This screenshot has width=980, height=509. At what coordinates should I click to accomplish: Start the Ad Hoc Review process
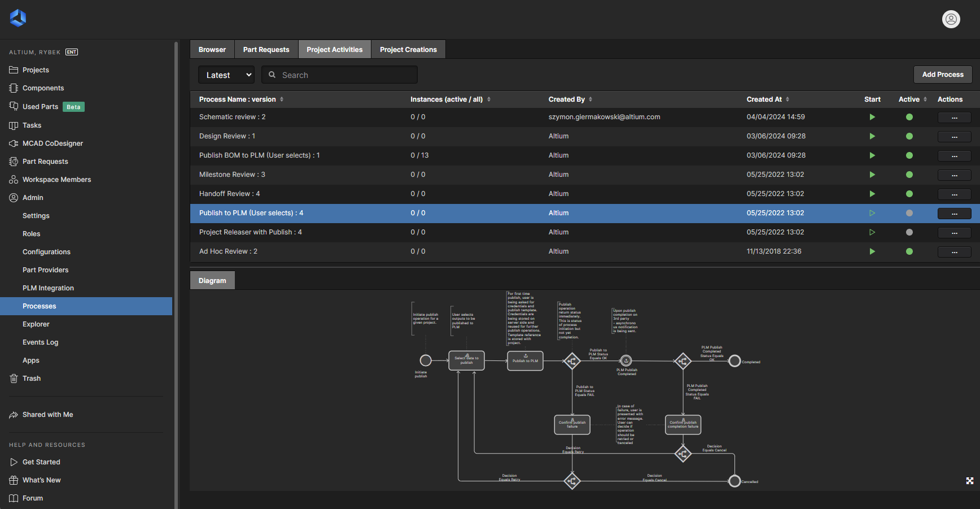tap(872, 251)
